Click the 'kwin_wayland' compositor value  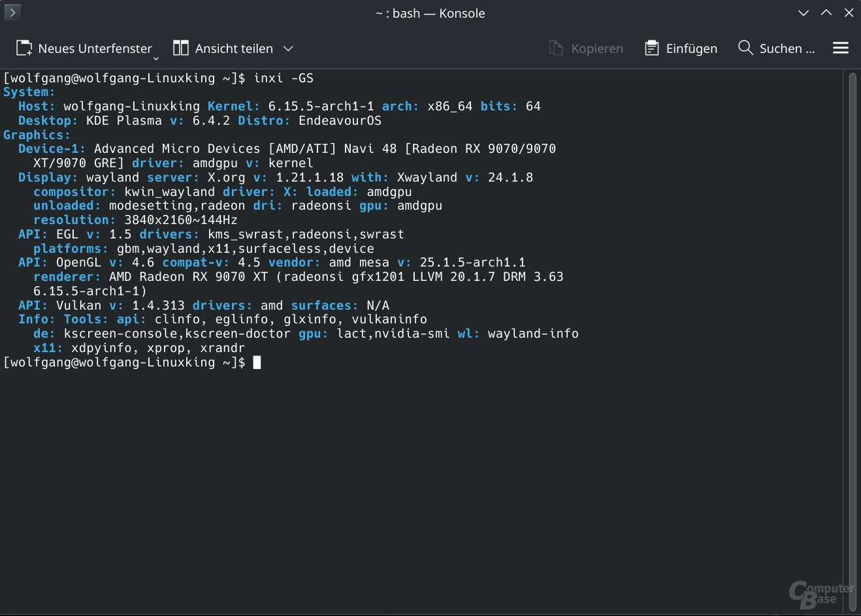pyautogui.click(x=169, y=191)
